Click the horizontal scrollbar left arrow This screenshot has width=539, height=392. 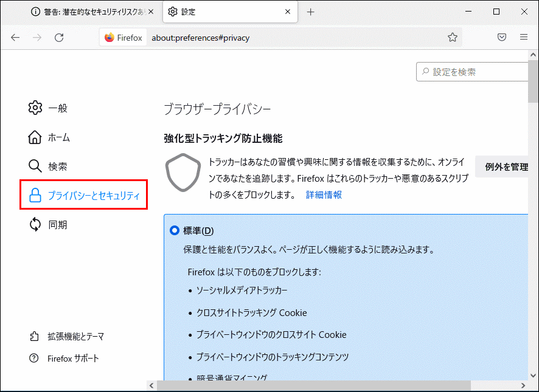coord(151,386)
